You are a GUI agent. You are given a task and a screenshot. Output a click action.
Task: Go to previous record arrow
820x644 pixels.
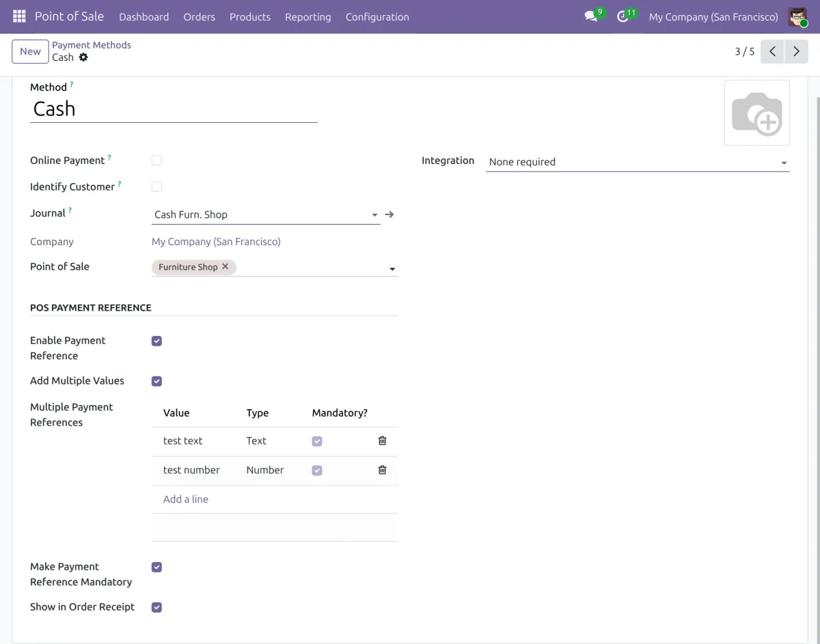772,51
